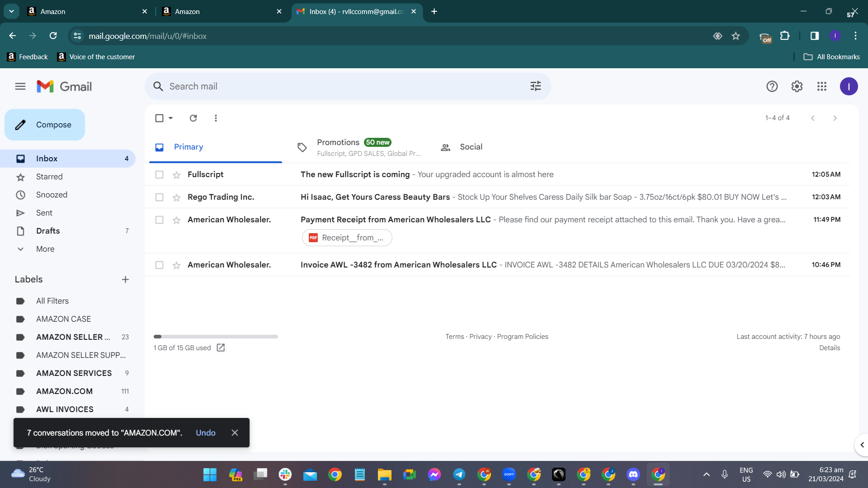
Task: Select the Payment Receipt email checkbox
Action: [159, 220]
